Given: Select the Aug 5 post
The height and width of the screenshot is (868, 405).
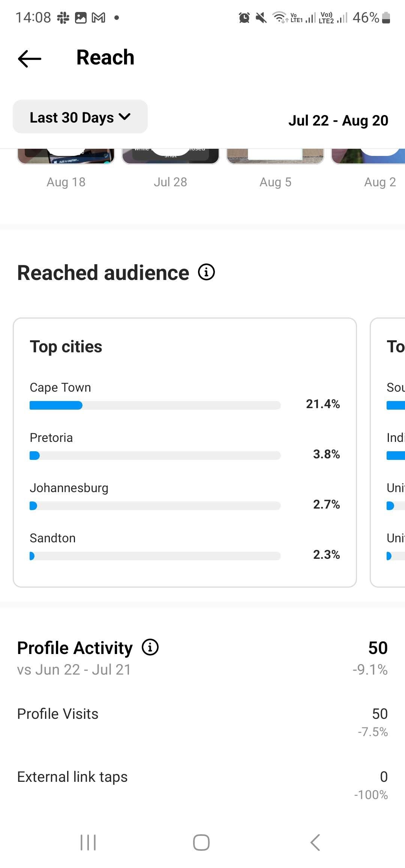Looking at the screenshot, I should pyautogui.click(x=275, y=154).
